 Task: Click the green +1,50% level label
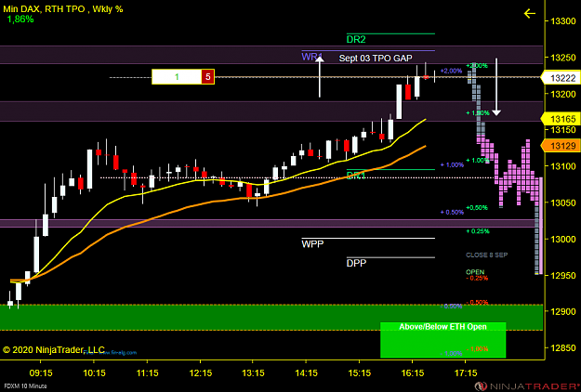click(478, 112)
